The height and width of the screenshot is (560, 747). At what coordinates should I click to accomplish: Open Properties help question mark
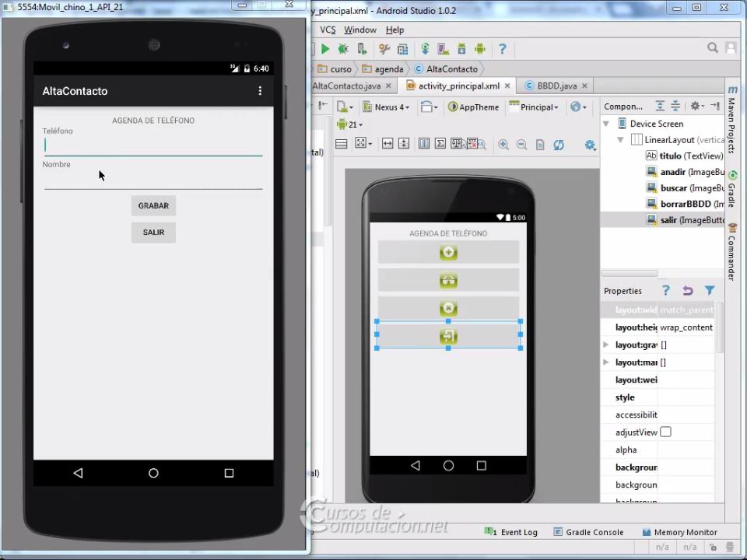666,290
